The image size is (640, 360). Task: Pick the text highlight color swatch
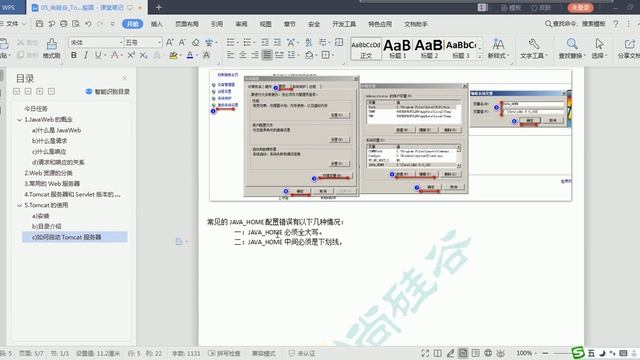coord(173,55)
